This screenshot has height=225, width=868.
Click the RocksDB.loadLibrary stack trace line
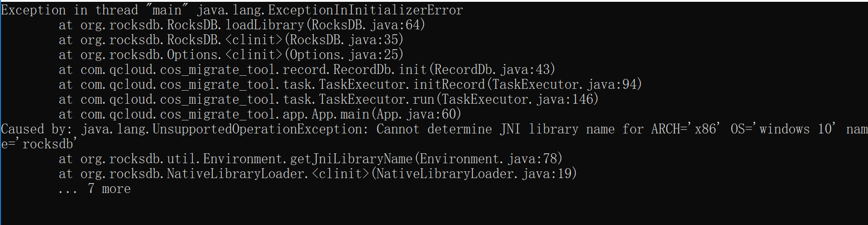(x=242, y=25)
